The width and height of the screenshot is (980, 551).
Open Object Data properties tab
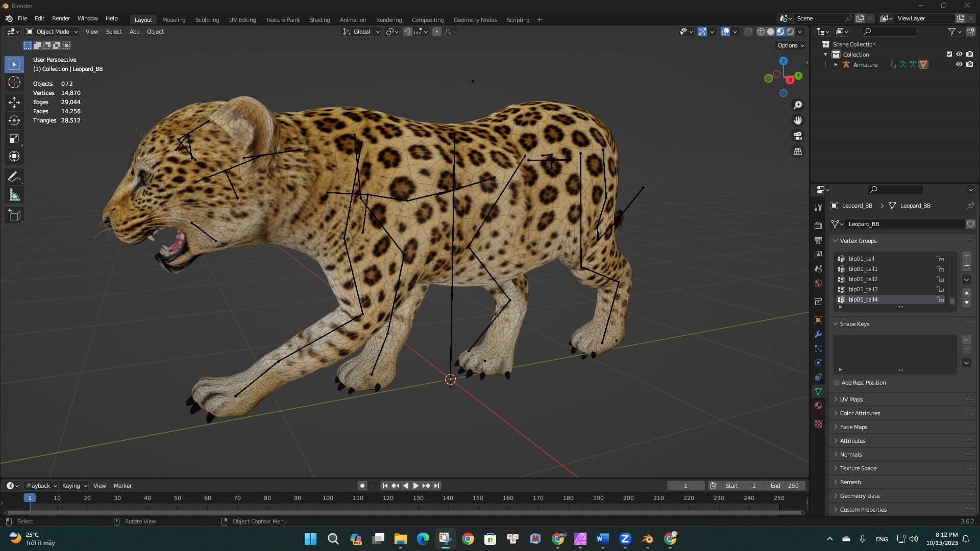[818, 391]
